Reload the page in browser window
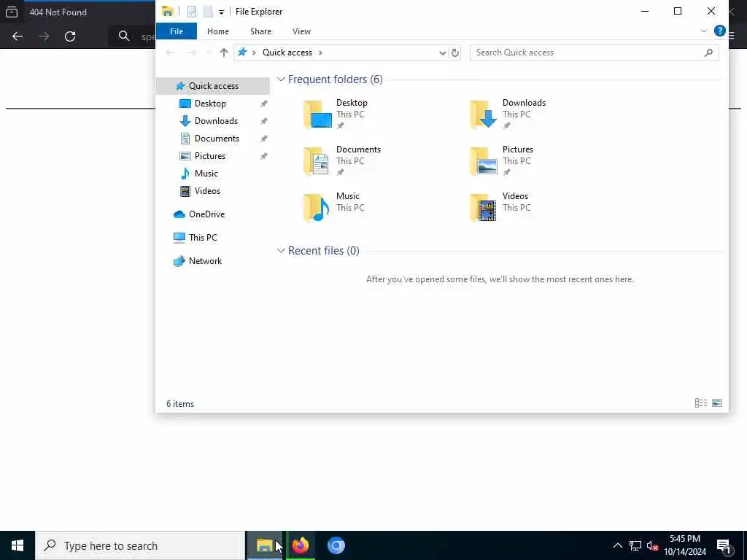 click(70, 36)
